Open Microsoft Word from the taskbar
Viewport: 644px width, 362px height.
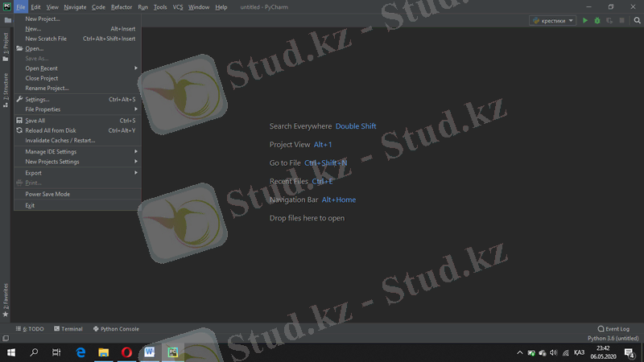[x=150, y=352]
